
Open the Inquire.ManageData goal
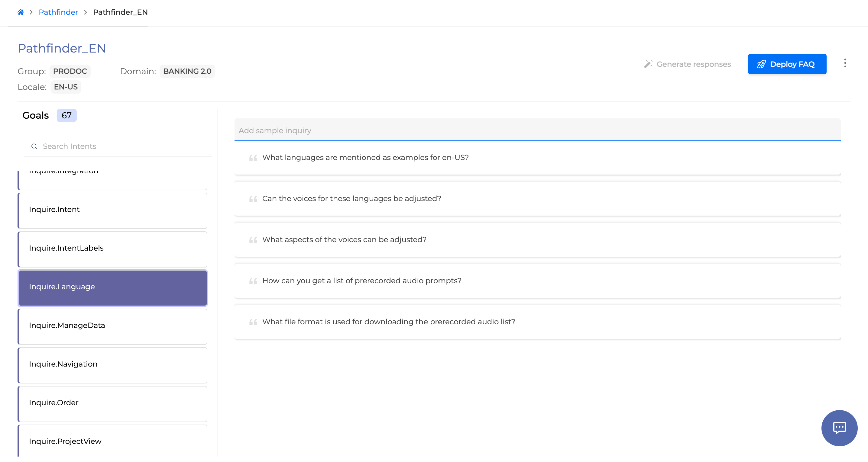point(112,325)
